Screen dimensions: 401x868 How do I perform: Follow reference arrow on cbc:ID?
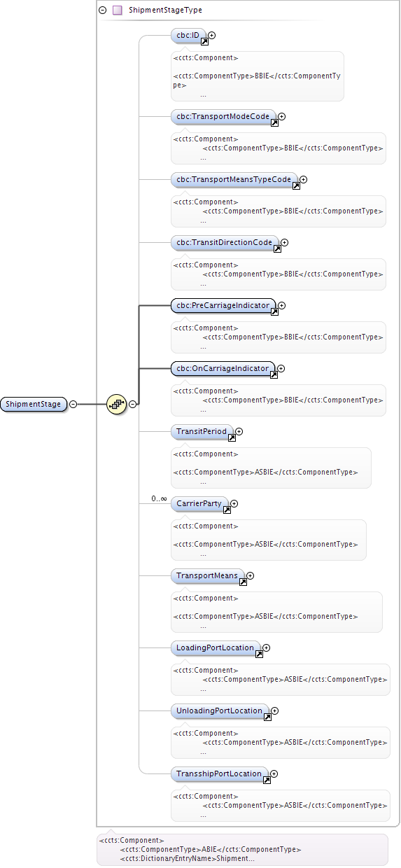[204, 42]
